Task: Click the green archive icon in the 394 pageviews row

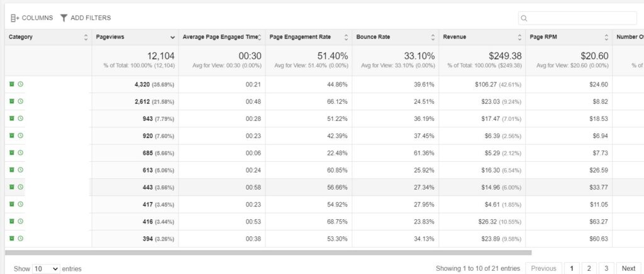Action: tap(12, 238)
